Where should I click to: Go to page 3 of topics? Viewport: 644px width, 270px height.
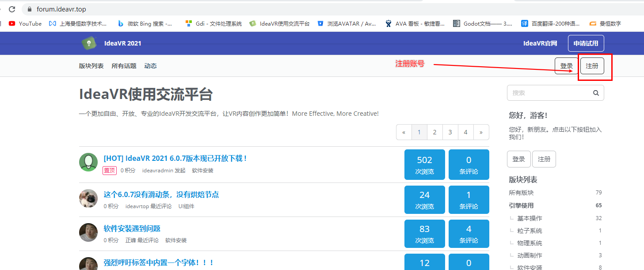coord(450,132)
